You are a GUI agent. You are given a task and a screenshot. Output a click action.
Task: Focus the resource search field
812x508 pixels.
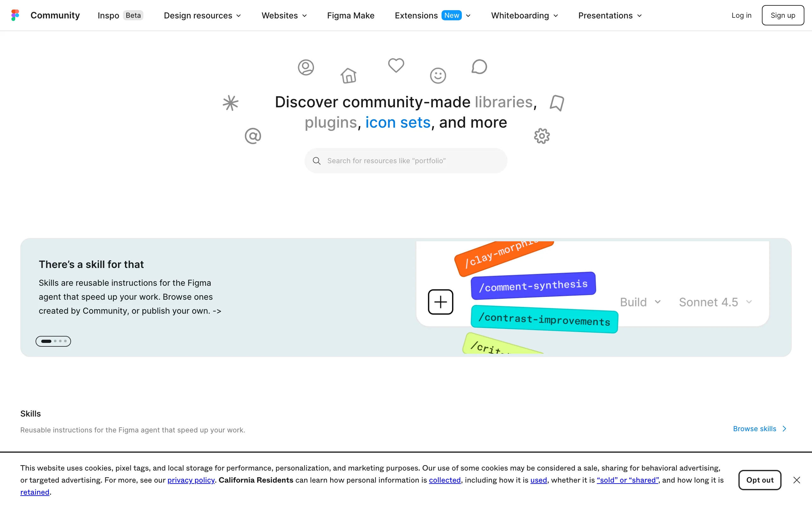point(406,161)
